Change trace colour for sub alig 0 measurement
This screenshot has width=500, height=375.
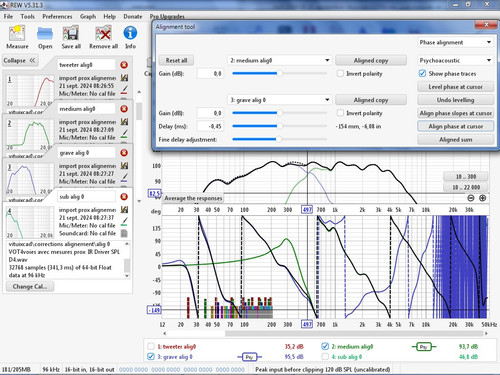pos(124,221)
